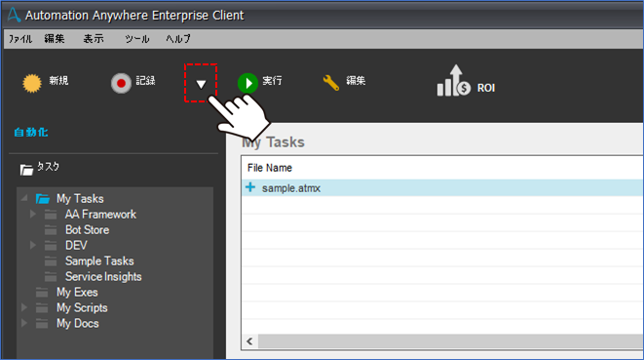Click the 自動化 section heading
The width and height of the screenshot is (644, 360).
point(31,133)
